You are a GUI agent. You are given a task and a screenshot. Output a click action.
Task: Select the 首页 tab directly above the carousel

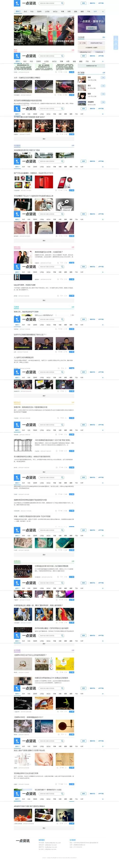pos(18,11)
